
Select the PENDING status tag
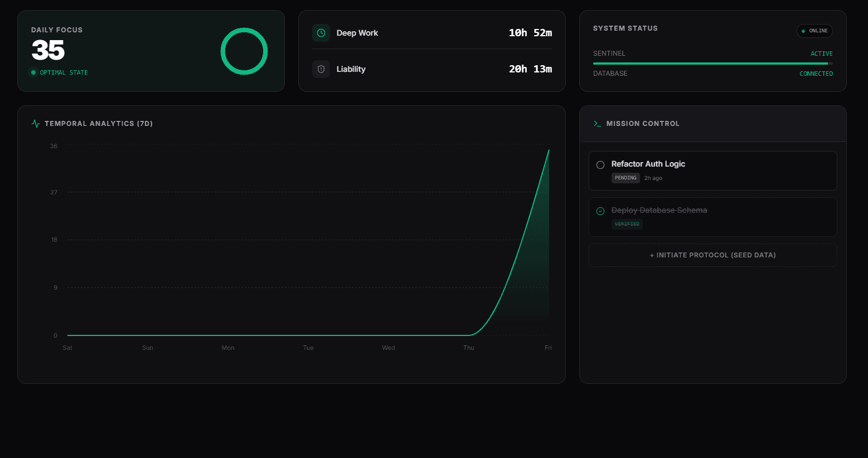point(625,178)
